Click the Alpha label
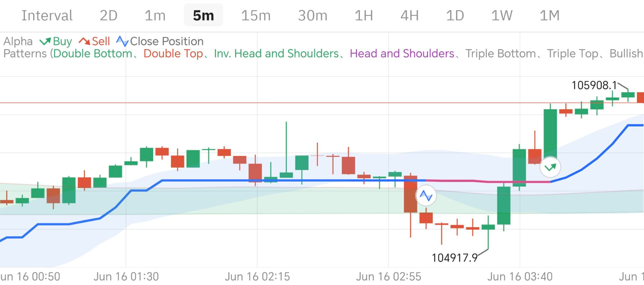This screenshot has height=285, width=644. click(17, 41)
